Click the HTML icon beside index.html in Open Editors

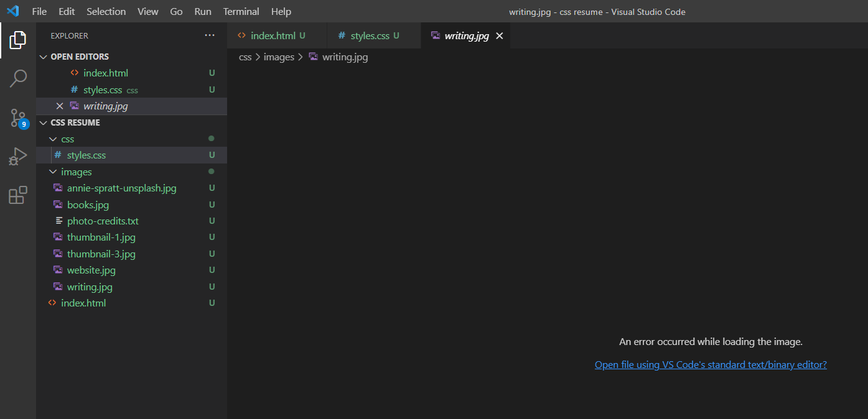(x=75, y=73)
